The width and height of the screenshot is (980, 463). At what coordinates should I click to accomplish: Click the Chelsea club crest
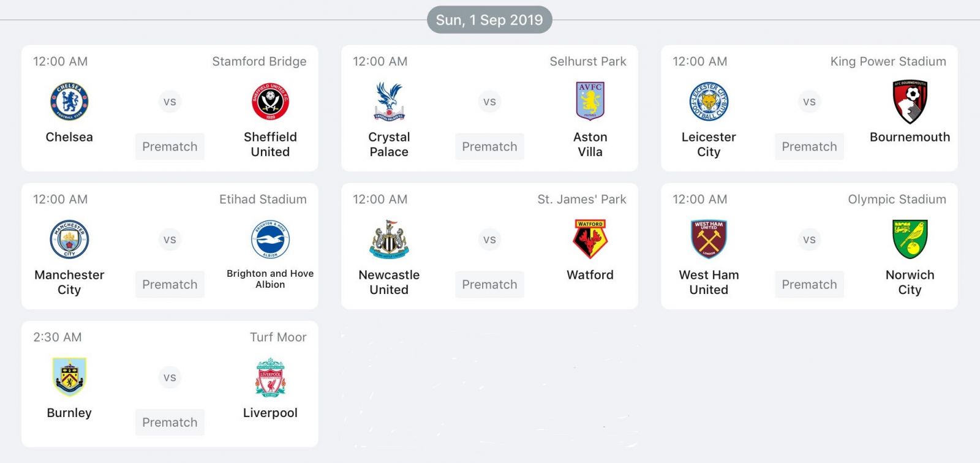69,102
